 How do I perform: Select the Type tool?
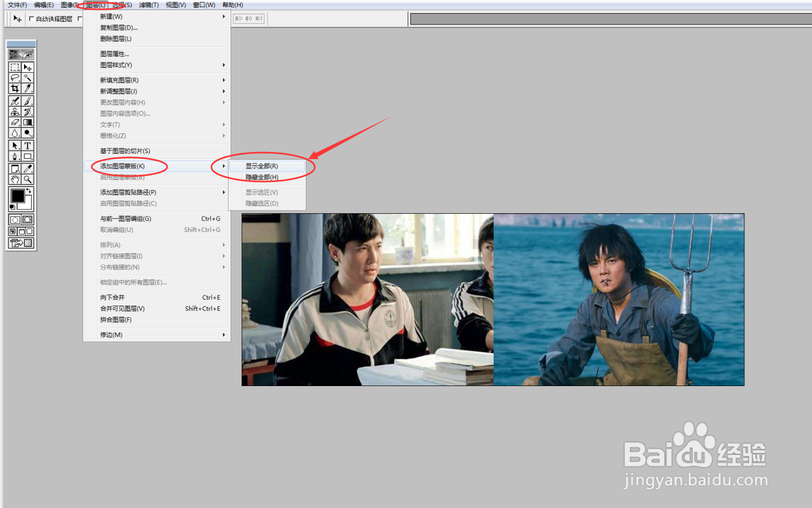27,145
